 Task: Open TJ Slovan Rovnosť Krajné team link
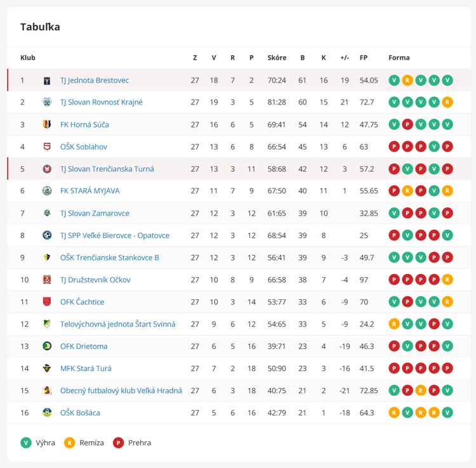pos(102,102)
